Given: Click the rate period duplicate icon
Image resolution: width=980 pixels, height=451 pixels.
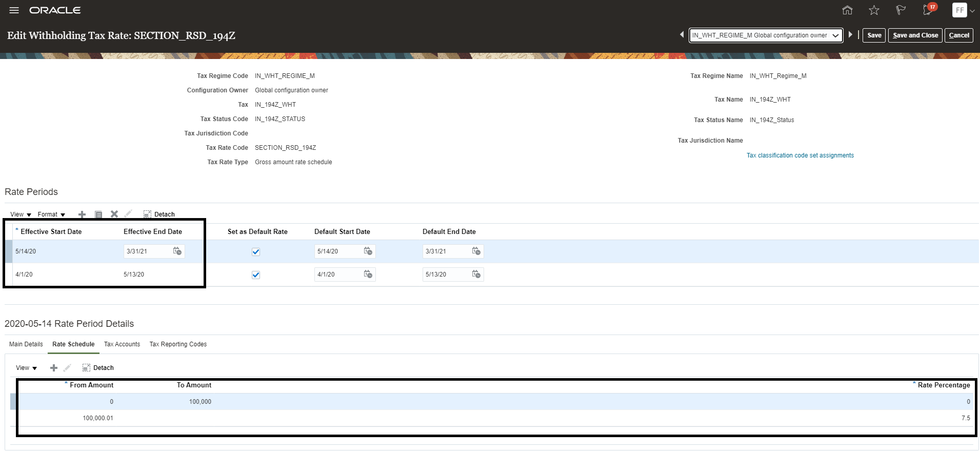Looking at the screenshot, I should pyautogui.click(x=98, y=214).
